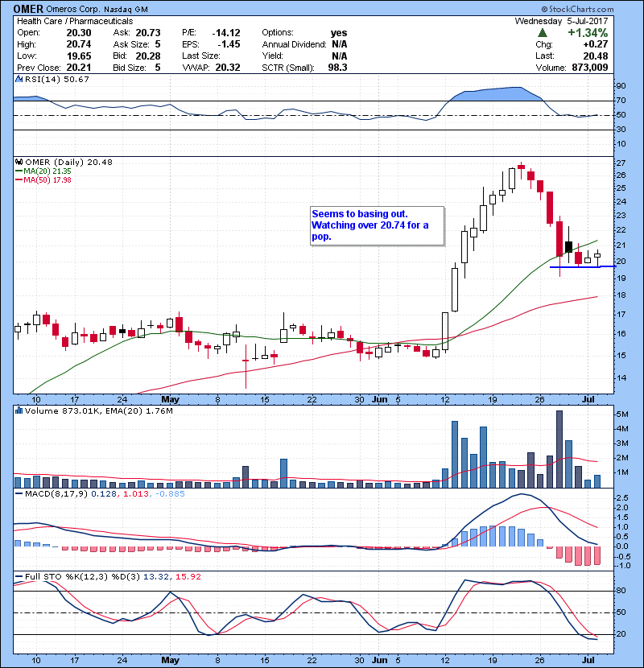Click the green MA(20) legend line marker
This screenshot has width=644, height=668.
19,171
